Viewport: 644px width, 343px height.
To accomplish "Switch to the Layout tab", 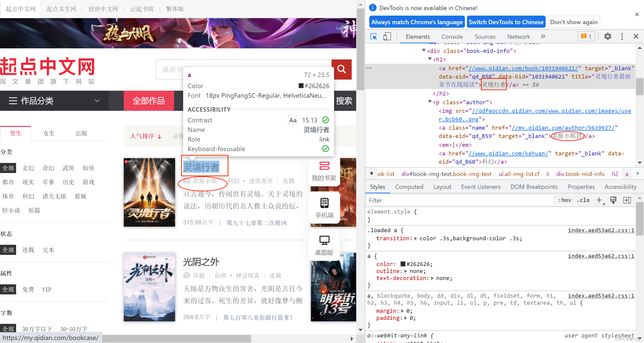I will click(442, 187).
